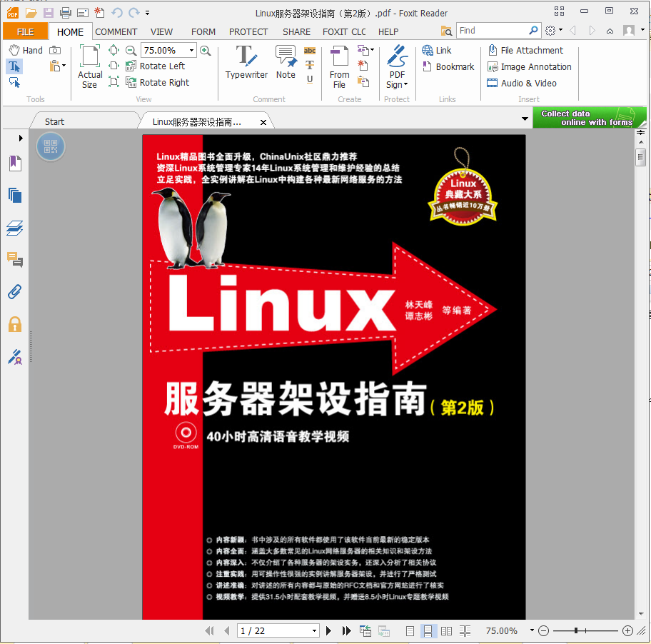This screenshot has height=644, width=651.
Task: Open the Security lock side panel
Action: [15, 324]
